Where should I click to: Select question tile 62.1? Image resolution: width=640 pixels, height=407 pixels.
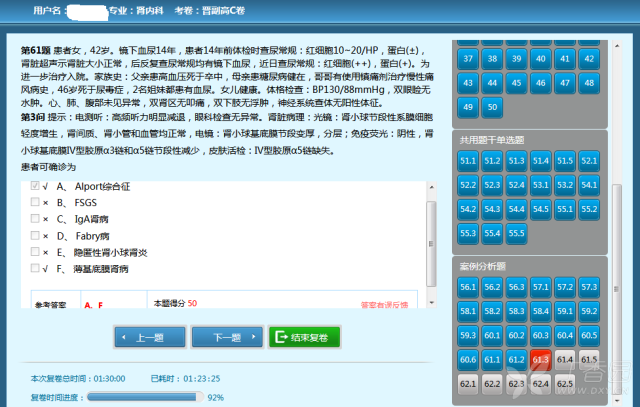tap(468, 382)
